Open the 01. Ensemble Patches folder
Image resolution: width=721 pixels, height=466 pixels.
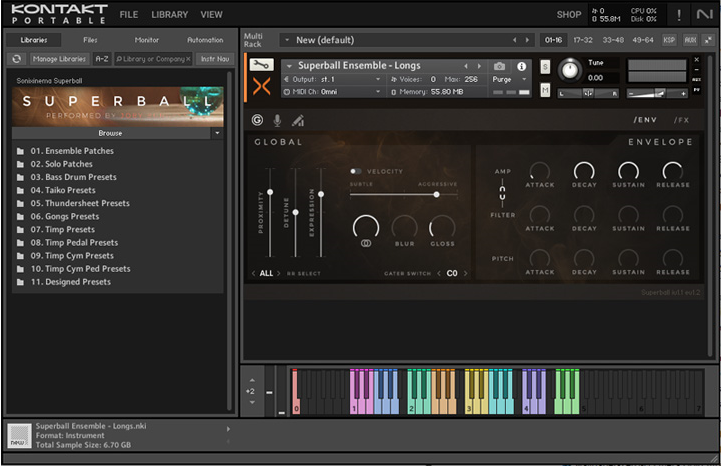click(x=72, y=151)
